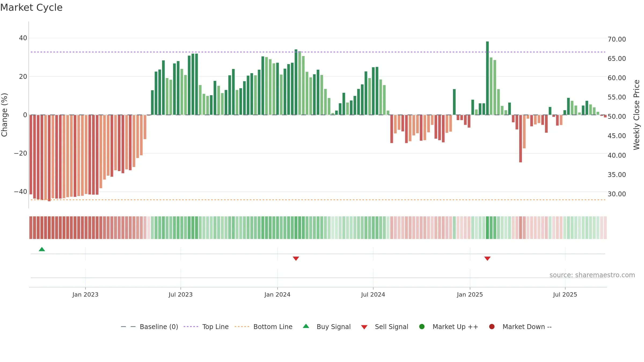Click the −40 tick on left axis
This screenshot has height=362, width=644.
coord(21,192)
